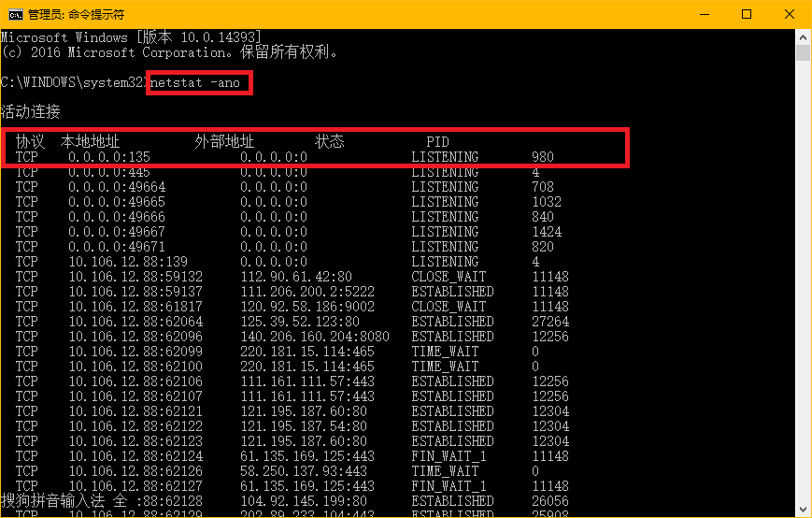This screenshot has height=518, width=812.
Task: Click PID value 27264
Action: coord(550,323)
